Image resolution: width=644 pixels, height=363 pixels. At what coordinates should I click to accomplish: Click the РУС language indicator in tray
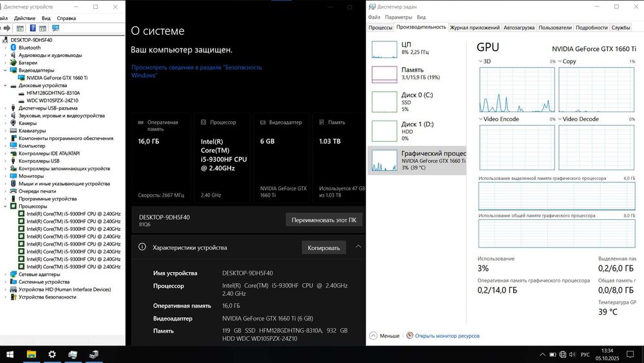point(585,355)
